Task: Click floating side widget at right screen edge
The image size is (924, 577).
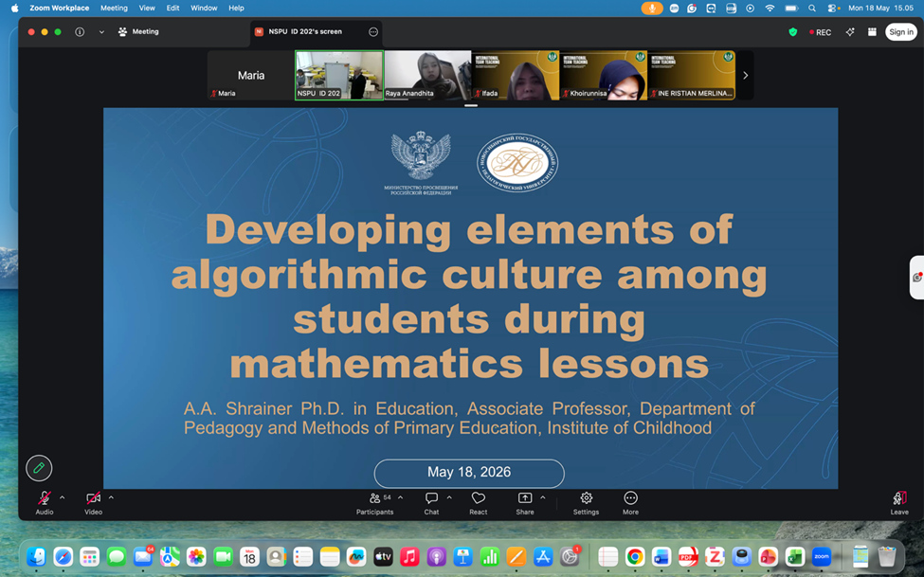Action: tap(917, 278)
